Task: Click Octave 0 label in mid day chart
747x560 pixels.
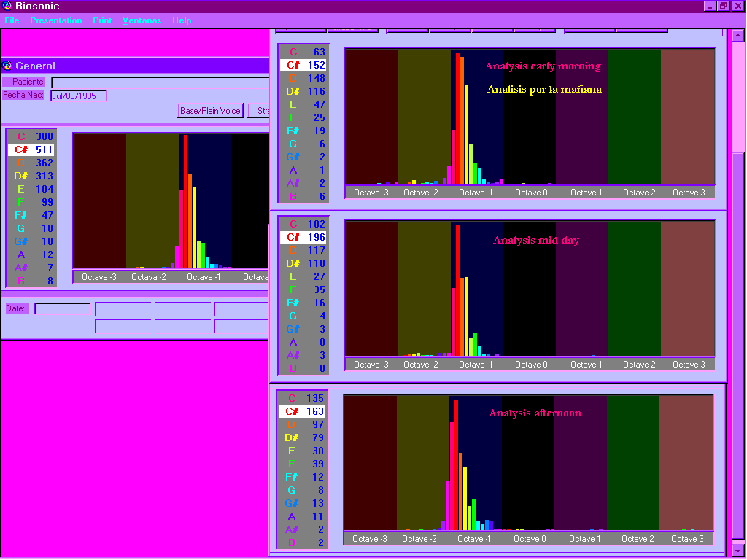Action: [530, 364]
